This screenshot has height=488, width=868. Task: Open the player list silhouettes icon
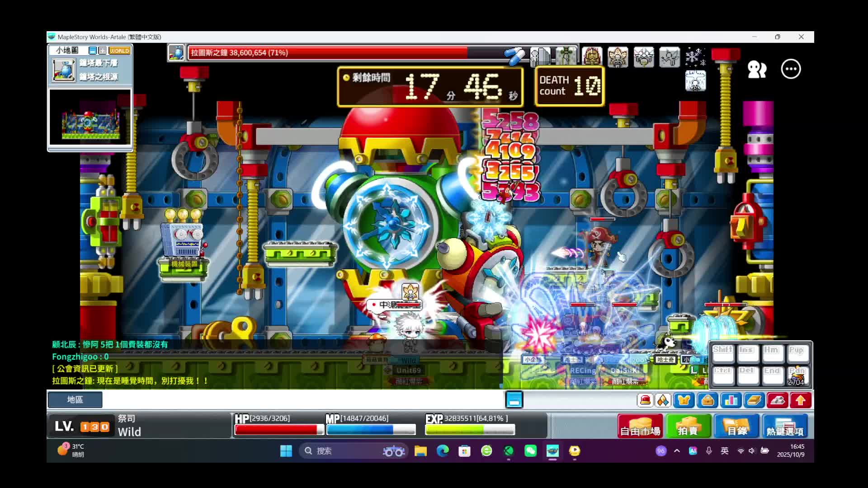pos(757,69)
